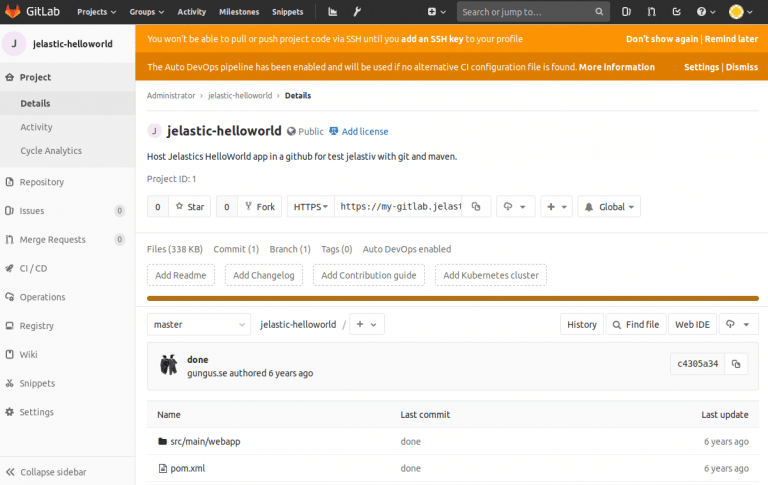Viewport: 768px width, 485px height.
Task: Open Settings link in Auto DevOps banner
Action: click(x=701, y=67)
